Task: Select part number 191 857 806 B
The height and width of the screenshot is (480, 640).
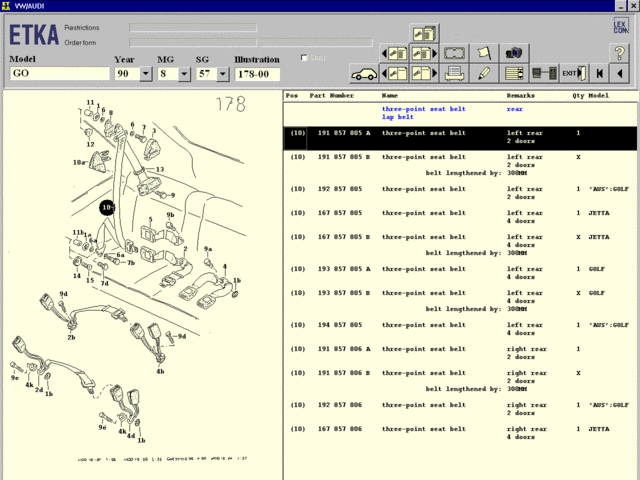Action: pos(344,373)
